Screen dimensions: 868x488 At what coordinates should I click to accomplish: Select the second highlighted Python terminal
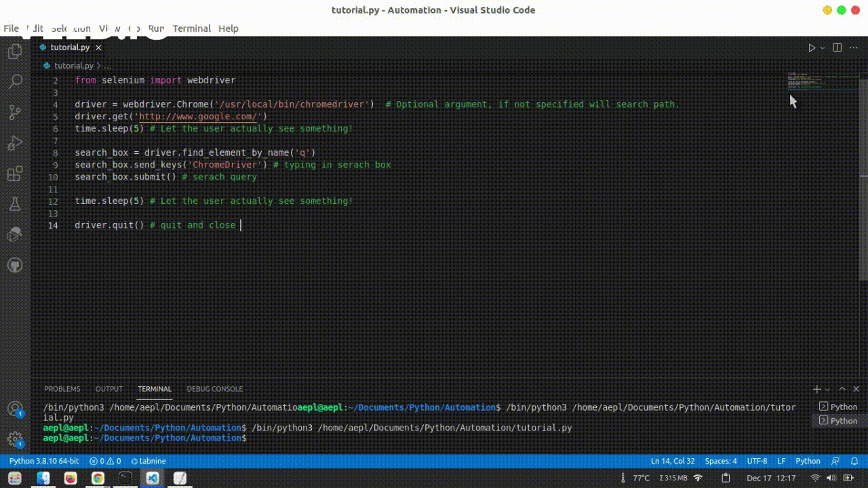(840, 421)
